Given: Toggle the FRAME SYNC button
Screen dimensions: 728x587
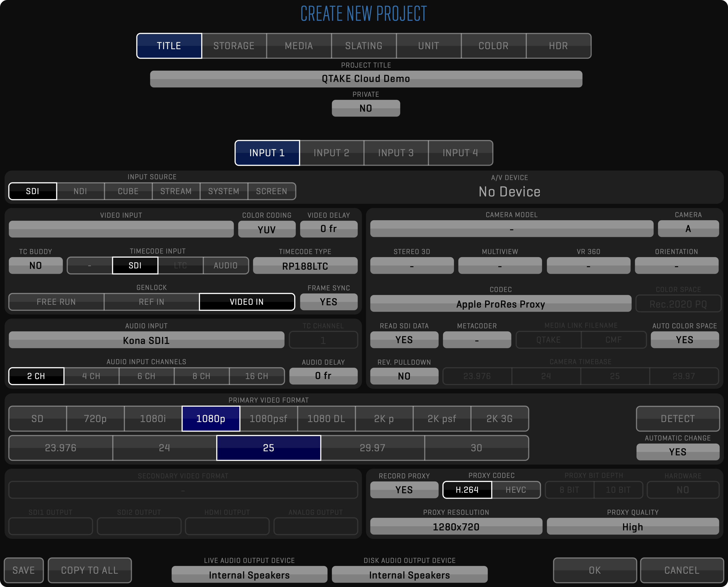Looking at the screenshot, I should 328,302.
